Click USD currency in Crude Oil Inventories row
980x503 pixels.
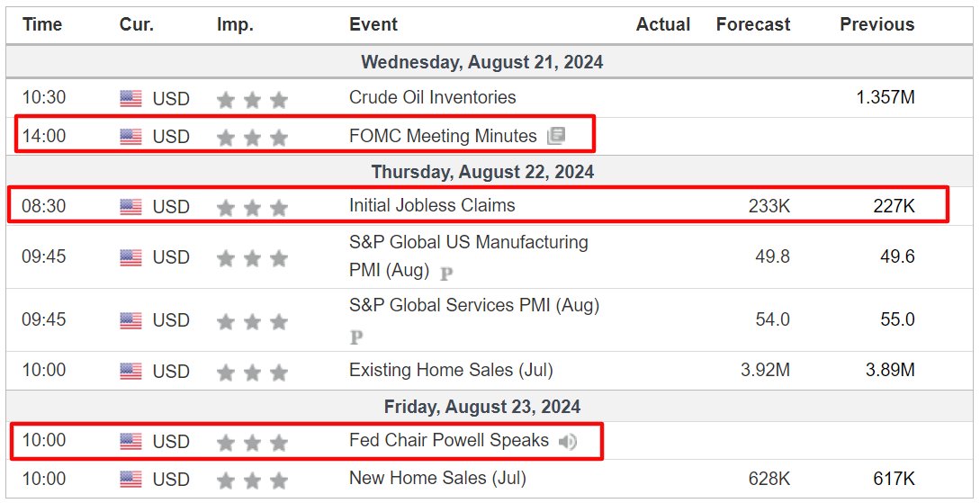click(x=171, y=99)
